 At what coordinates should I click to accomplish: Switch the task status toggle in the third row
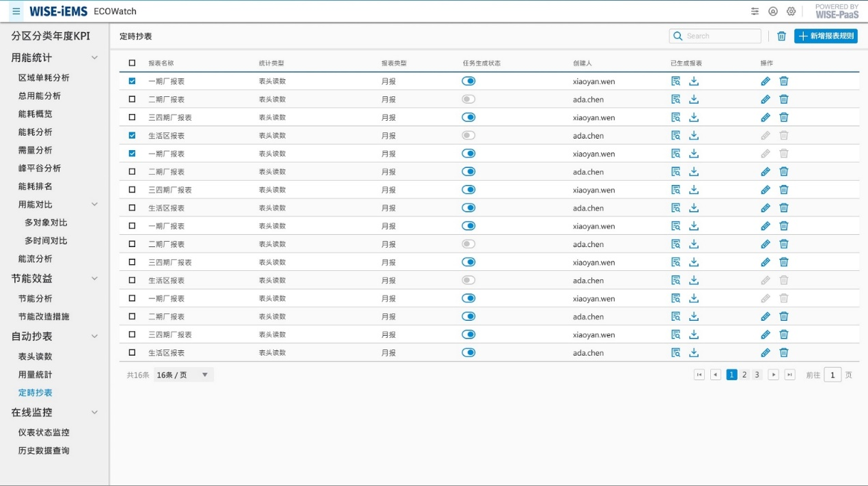(468, 117)
